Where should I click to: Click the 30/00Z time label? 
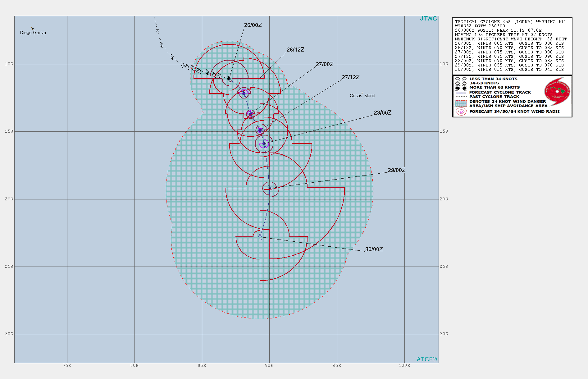(x=374, y=249)
